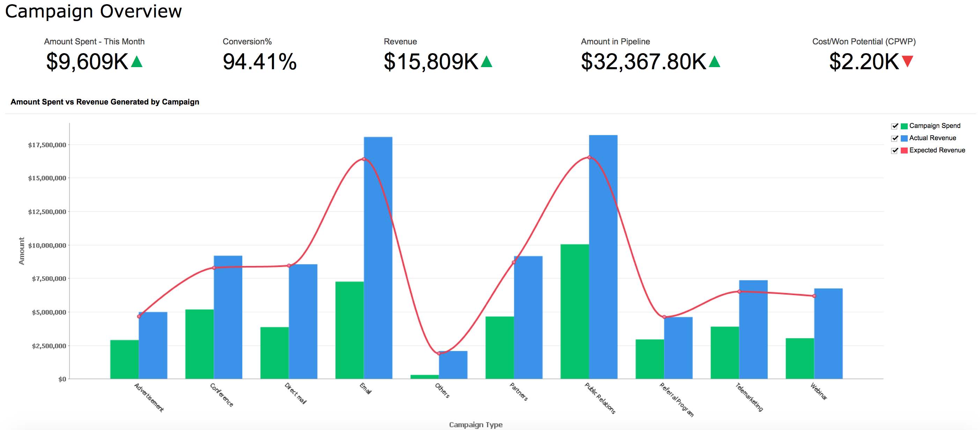Click the Public Relations green spend bar
Screen dimensions: 980x430
click(574, 312)
